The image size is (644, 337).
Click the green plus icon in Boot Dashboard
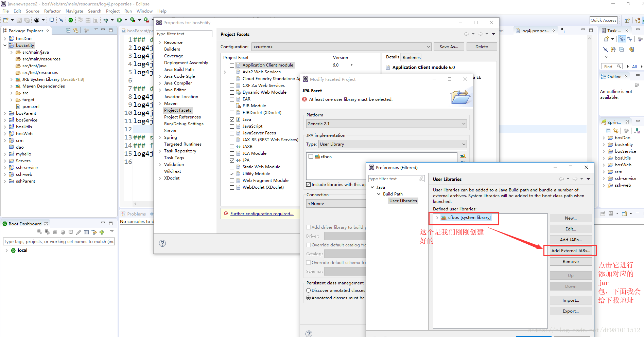click(102, 232)
